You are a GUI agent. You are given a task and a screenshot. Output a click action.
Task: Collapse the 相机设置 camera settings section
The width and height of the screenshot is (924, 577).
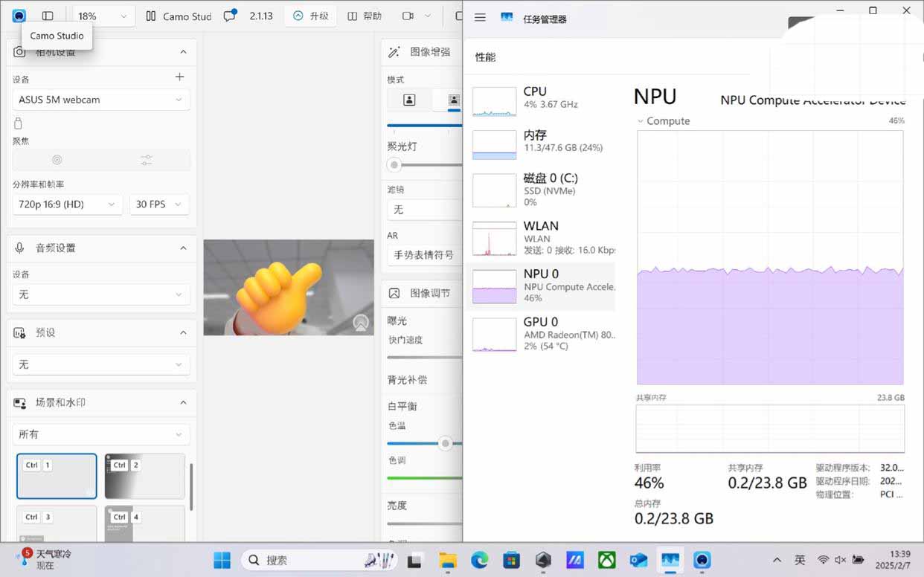(x=183, y=52)
